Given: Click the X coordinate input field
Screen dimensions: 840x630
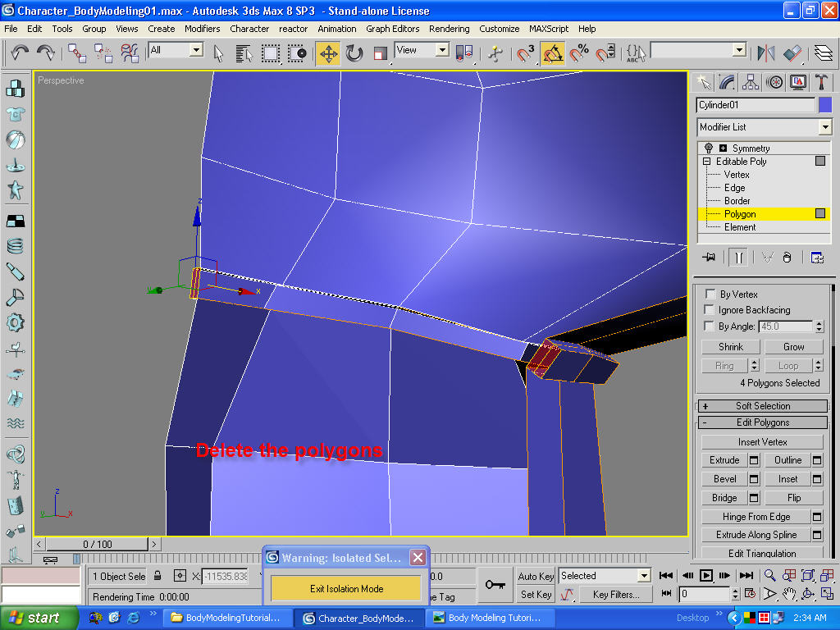Looking at the screenshot, I should pyautogui.click(x=225, y=577).
